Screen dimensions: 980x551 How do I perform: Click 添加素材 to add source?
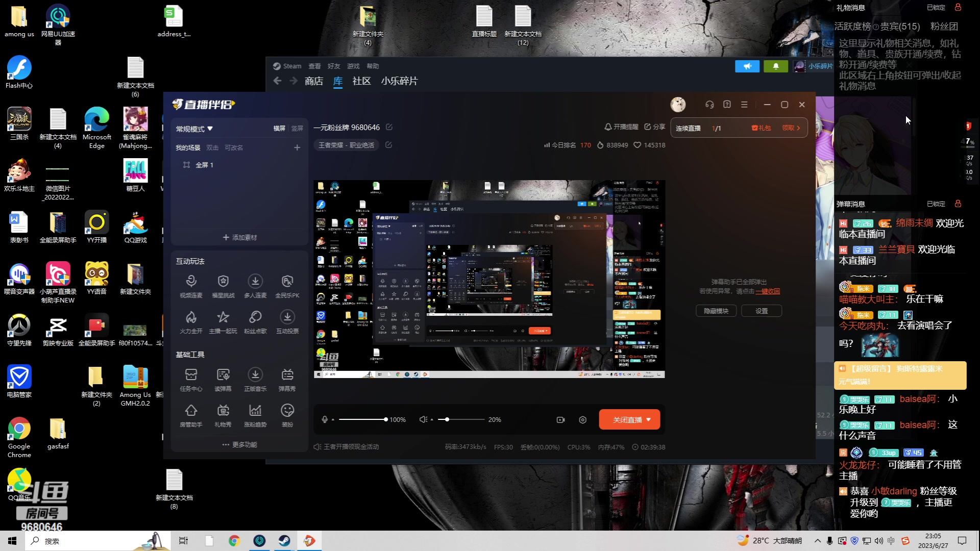click(x=240, y=237)
